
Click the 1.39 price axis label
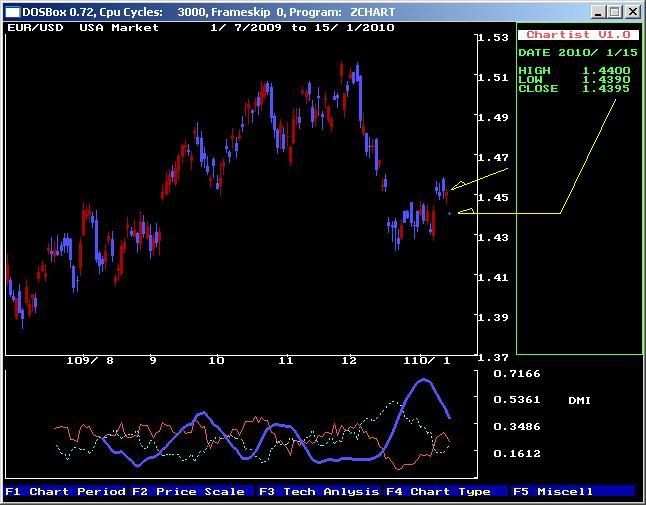tap(493, 317)
